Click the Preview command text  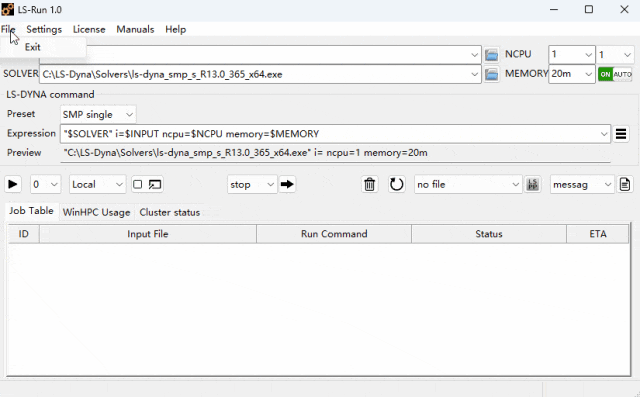pyautogui.click(x=245, y=153)
